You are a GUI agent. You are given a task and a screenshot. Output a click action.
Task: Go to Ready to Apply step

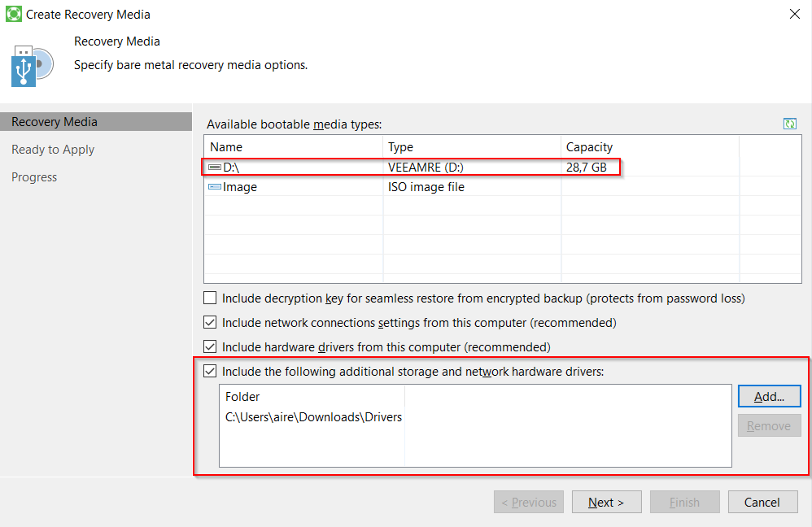coord(53,150)
